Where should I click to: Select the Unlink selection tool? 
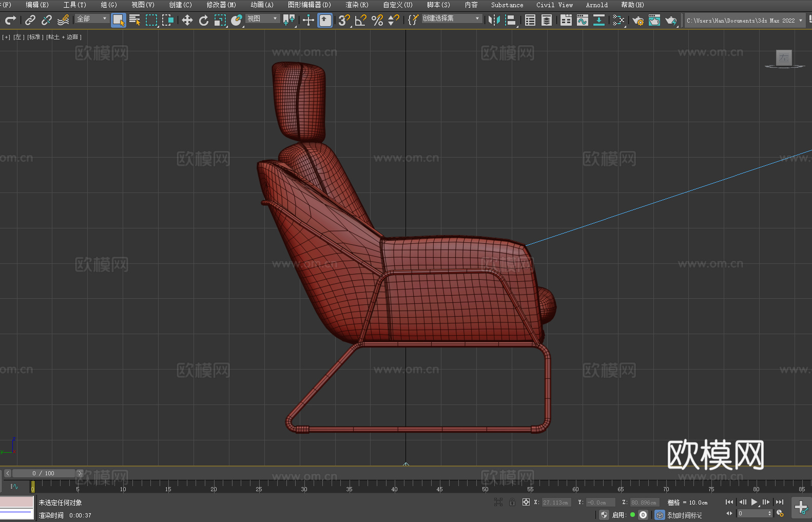tap(47, 20)
